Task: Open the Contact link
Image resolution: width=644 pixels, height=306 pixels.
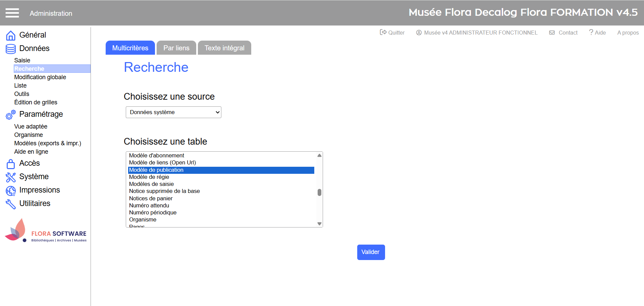Action: pos(563,33)
